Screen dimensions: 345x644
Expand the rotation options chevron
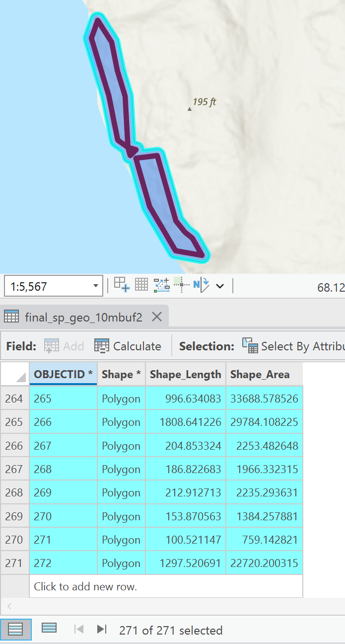(x=220, y=286)
